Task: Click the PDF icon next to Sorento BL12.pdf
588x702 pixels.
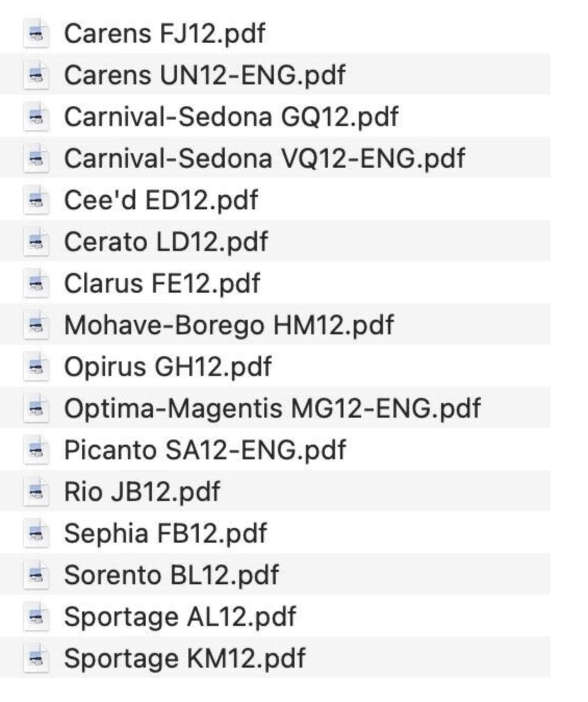Action: click(36, 574)
